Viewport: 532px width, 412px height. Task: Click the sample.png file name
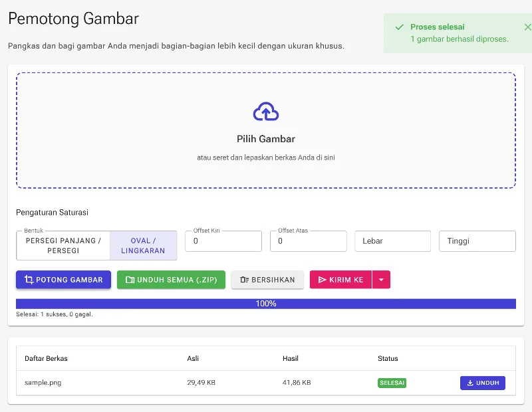[x=43, y=383]
